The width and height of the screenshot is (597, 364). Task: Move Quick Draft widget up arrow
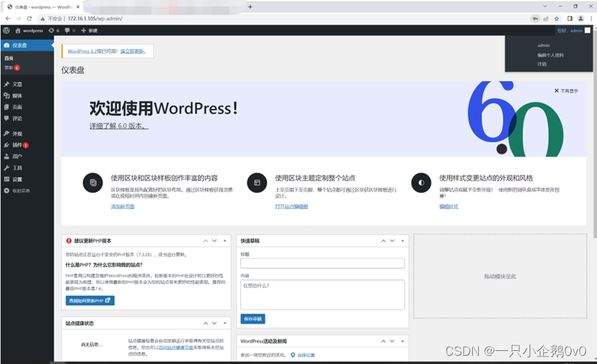(x=384, y=241)
